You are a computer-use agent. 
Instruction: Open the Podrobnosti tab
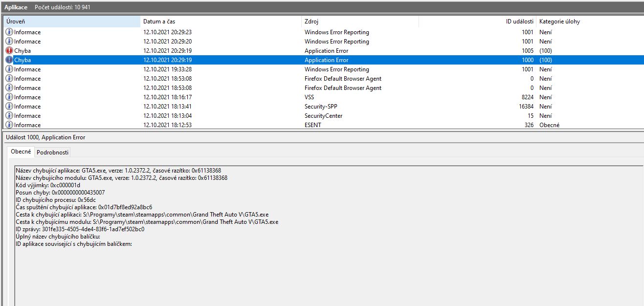53,152
